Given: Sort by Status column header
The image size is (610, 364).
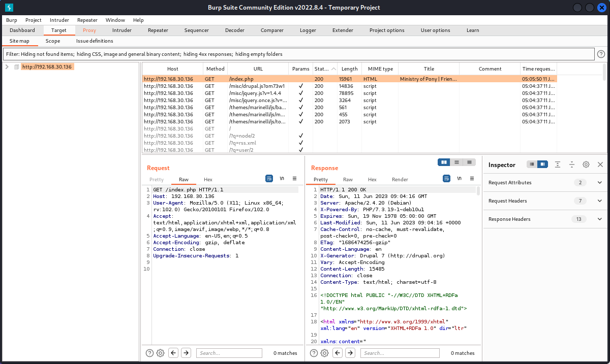Looking at the screenshot, I should (325, 69).
